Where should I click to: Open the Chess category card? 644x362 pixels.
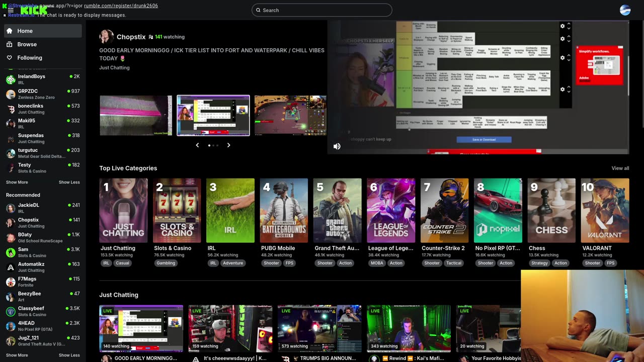pyautogui.click(x=551, y=211)
